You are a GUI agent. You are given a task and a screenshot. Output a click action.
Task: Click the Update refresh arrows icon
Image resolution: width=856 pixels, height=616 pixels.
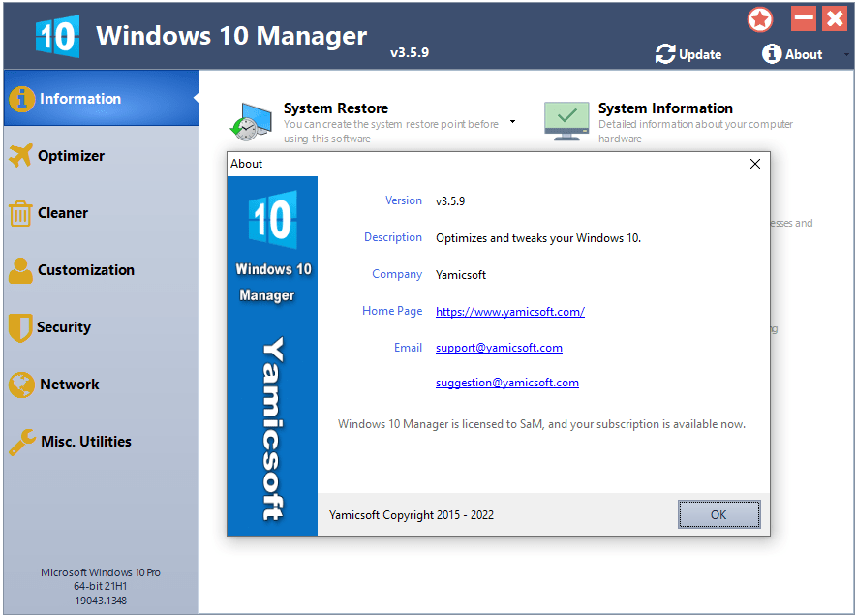(x=665, y=54)
